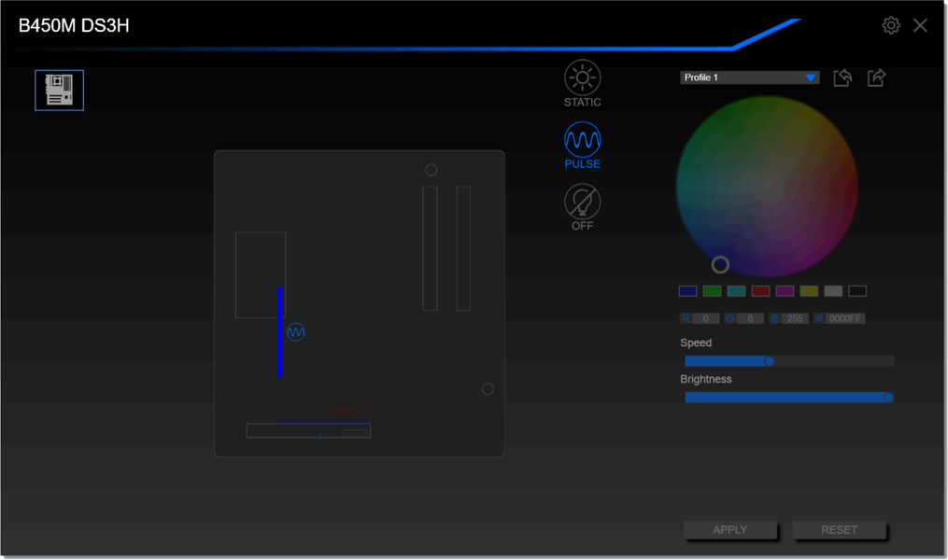Select the B450M DS3H motherboard thumbnail
This screenshot has width=948, height=560.
point(59,91)
